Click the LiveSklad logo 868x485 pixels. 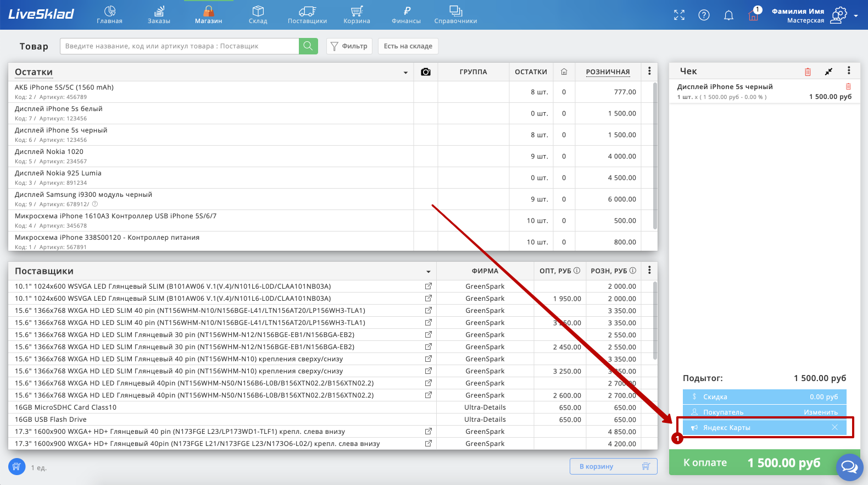41,14
